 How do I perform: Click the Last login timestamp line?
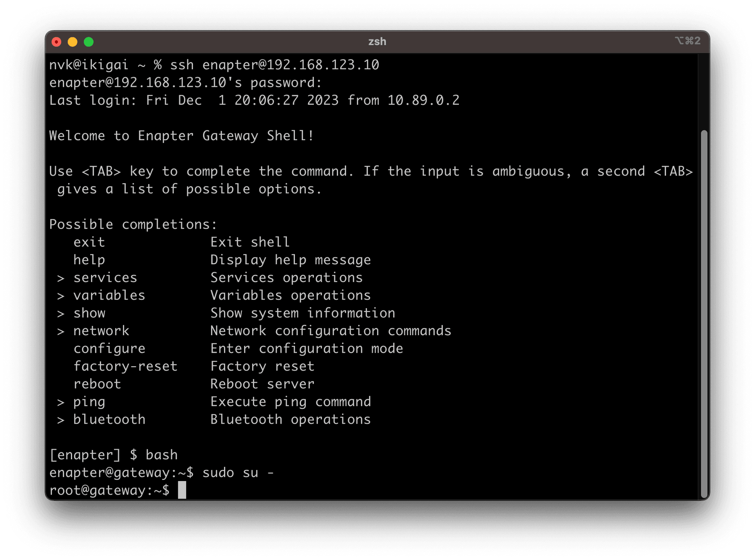(254, 100)
